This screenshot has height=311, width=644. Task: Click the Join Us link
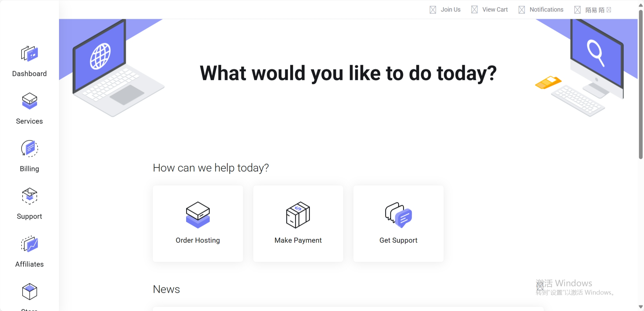[x=450, y=10]
